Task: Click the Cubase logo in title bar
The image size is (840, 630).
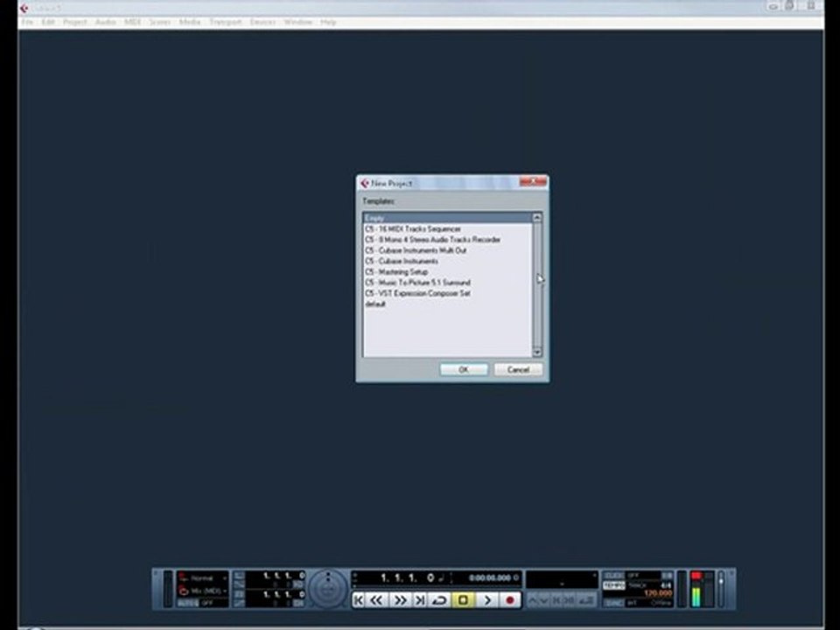Action: 24,8
